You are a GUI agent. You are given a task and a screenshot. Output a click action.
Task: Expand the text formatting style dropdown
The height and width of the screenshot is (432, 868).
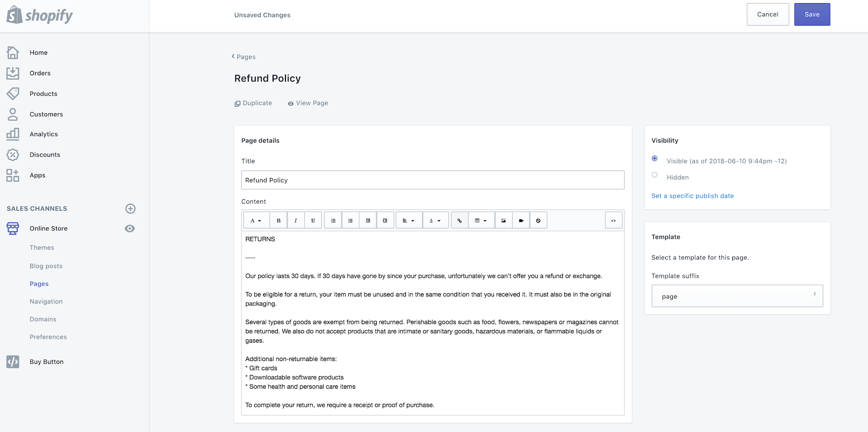pyautogui.click(x=256, y=221)
